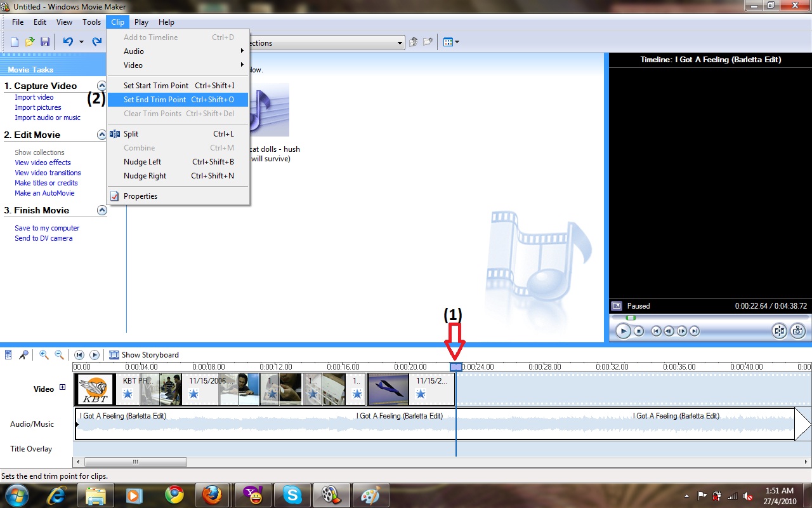Click the volume icon in system tray
The image size is (812, 508).
tap(749, 495)
